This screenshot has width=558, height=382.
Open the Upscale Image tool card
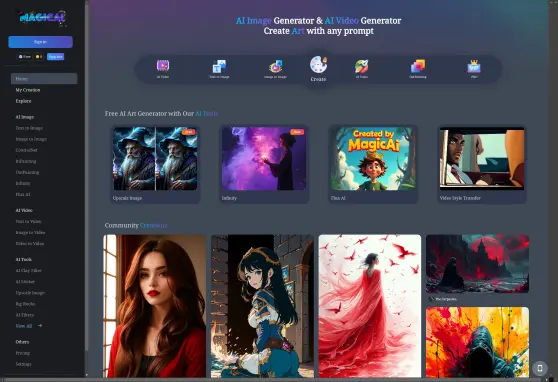(x=155, y=164)
